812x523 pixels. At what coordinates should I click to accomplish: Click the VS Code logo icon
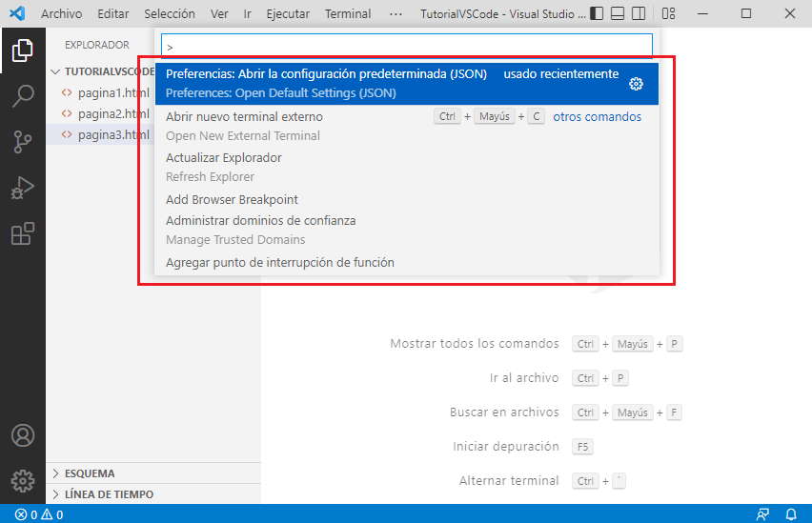17,13
